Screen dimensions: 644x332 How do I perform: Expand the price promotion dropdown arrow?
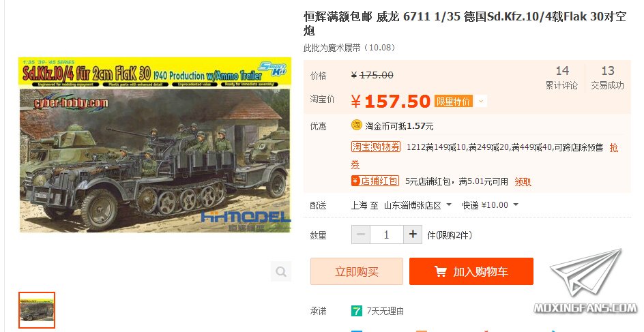tap(482, 101)
